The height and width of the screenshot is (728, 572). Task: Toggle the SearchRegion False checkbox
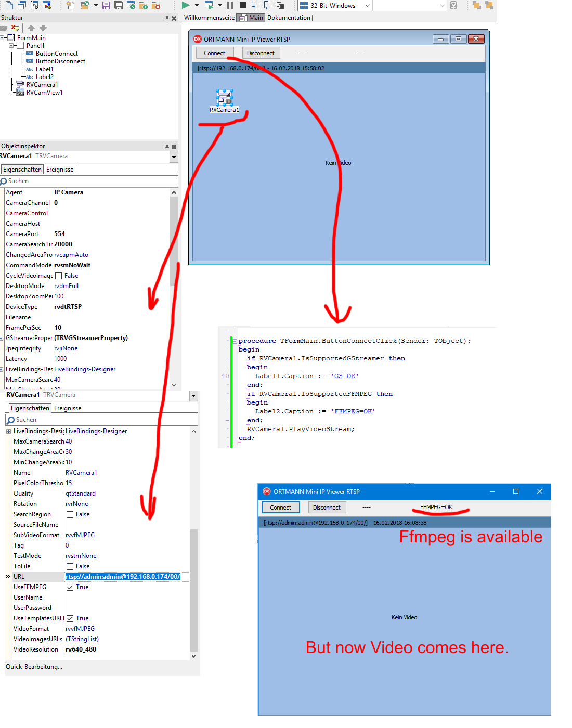[70, 515]
